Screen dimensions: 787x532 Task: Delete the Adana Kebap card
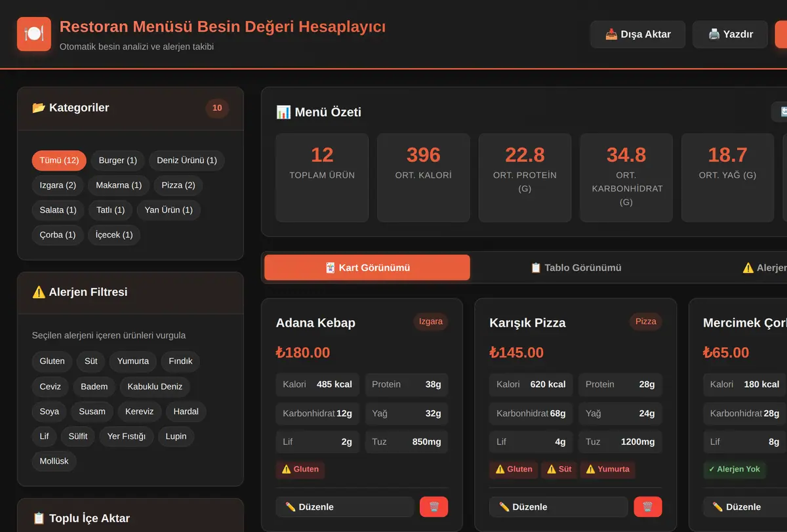(434, 506)
